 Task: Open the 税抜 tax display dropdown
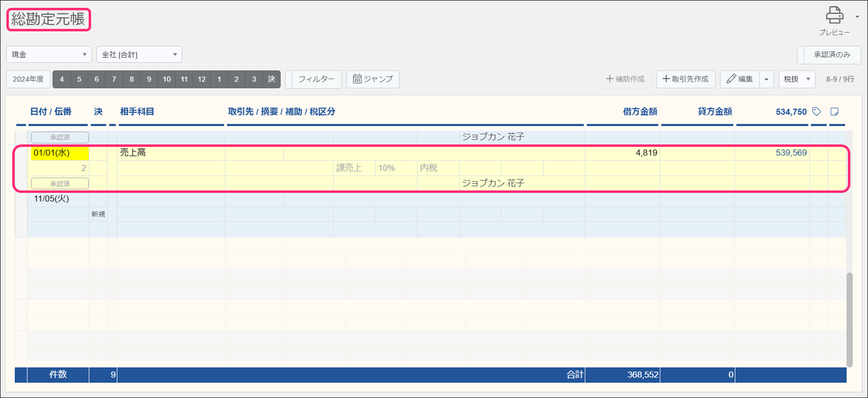click(796, 79)
